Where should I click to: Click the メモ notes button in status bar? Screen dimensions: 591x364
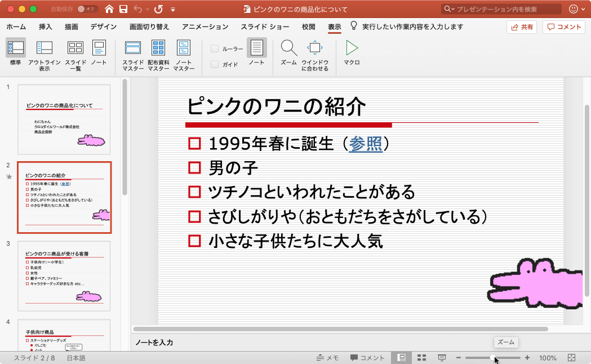[x=327, y=358]
